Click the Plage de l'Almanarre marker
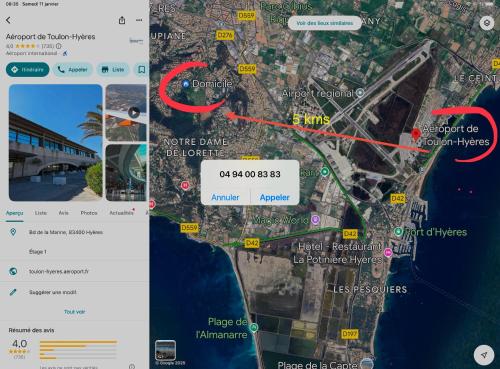The width and height of the screenshot is (500, 369). point(254,328)
